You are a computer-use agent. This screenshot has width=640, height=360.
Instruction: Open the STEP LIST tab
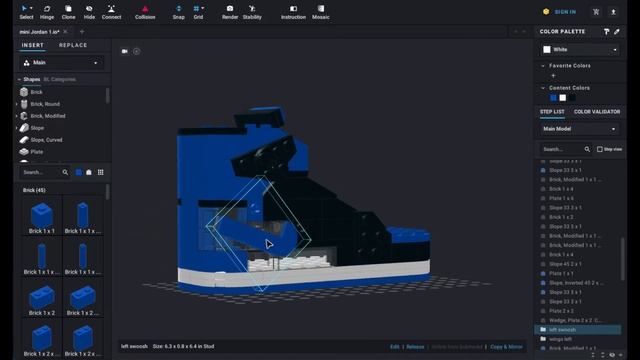(552, 112)
